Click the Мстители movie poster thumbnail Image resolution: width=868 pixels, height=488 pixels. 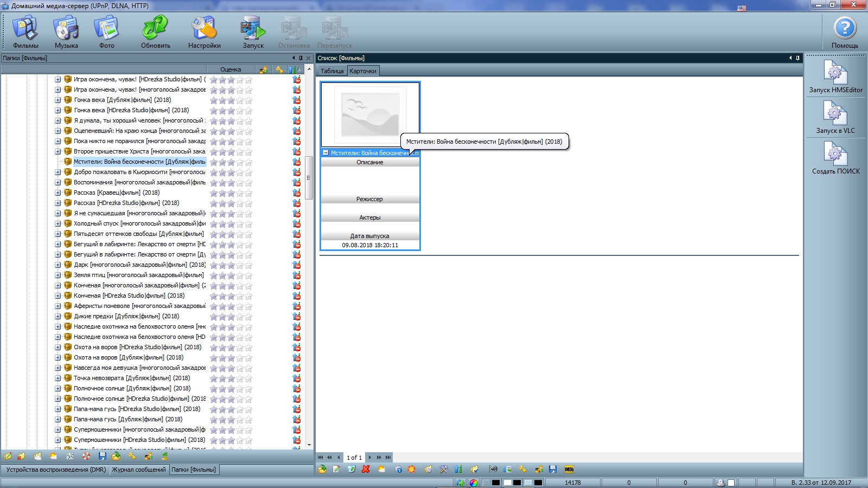point(370,114)
